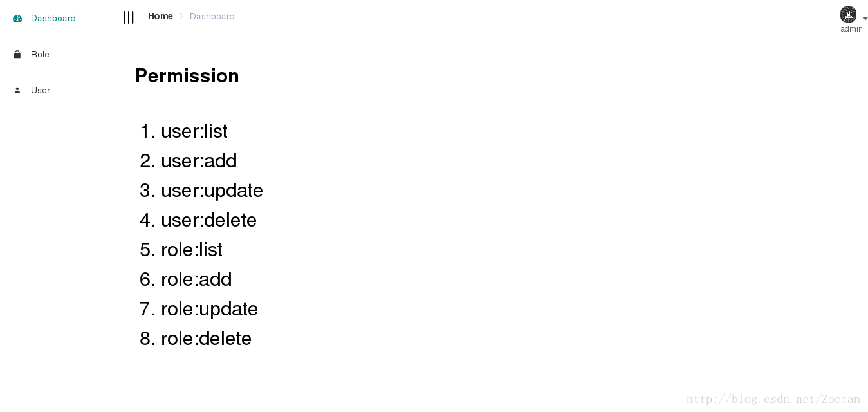Click the admin username label
Screen dimensions: 868x412
tap(851, 29)
